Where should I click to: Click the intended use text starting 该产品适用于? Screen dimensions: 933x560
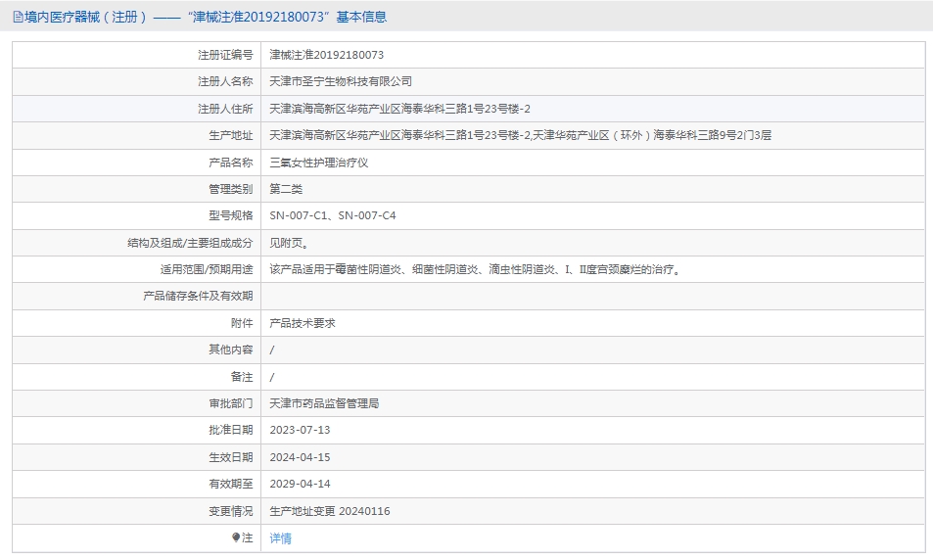coord(476,269)
